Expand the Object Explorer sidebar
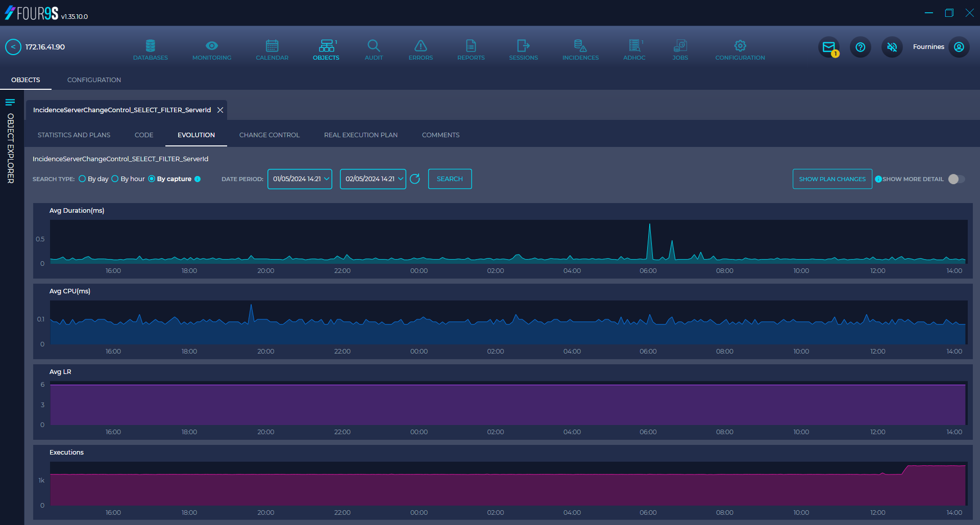The height and width of the screenshot is (525, 980). pos(10,102)
